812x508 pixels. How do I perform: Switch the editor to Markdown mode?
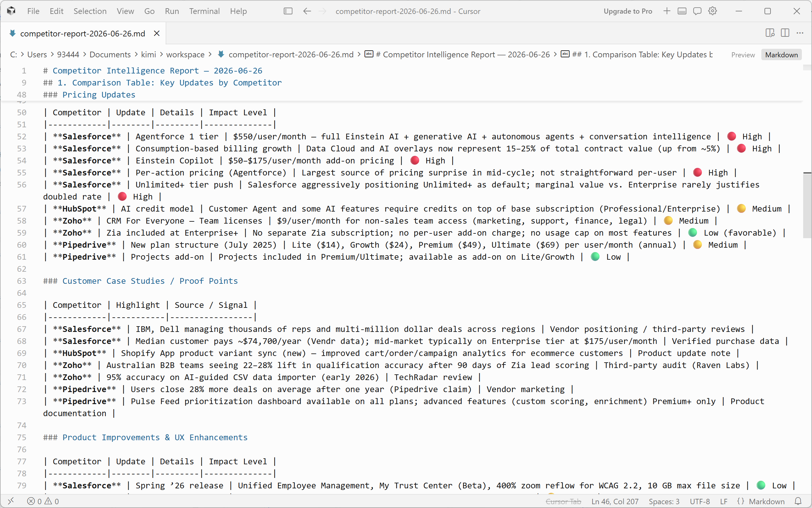pos(781,55)
